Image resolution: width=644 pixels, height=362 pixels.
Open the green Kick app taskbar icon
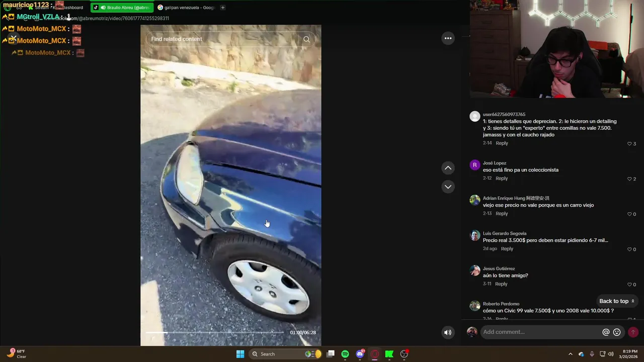click(x=389, y=354)
